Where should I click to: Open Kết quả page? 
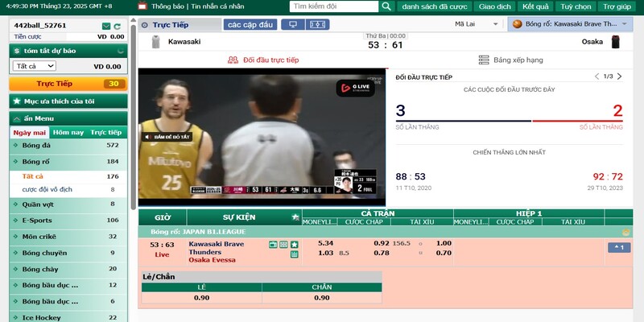pos(535,6)
